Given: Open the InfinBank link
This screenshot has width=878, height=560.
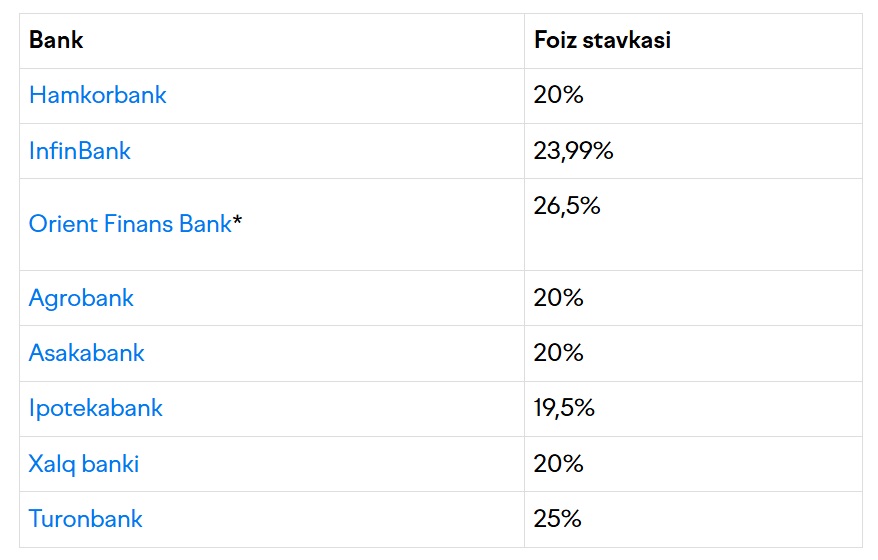Looking at the screenshot, I should click(80, 151).
